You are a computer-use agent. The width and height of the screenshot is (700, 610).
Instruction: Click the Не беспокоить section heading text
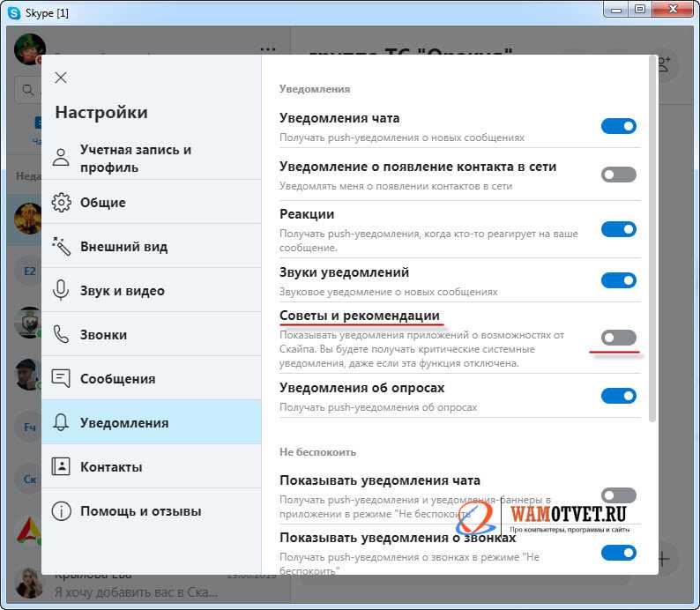click(x=318, y=452)
